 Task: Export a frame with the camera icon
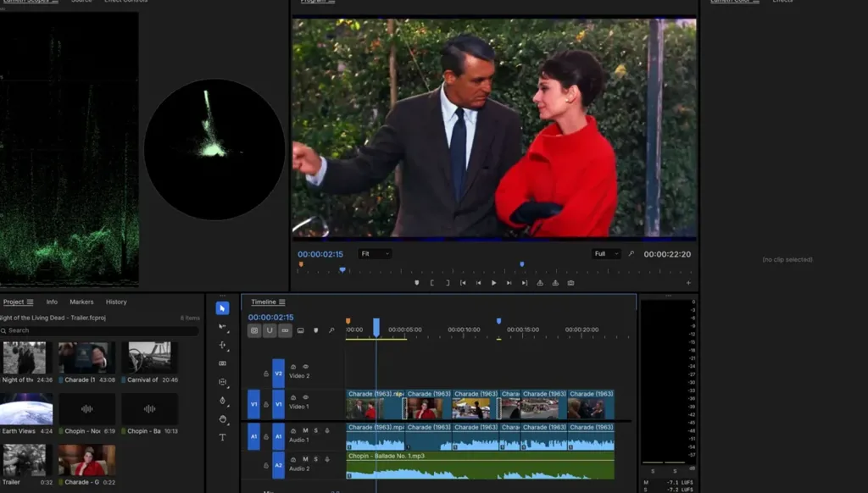(x=570, y=283)
